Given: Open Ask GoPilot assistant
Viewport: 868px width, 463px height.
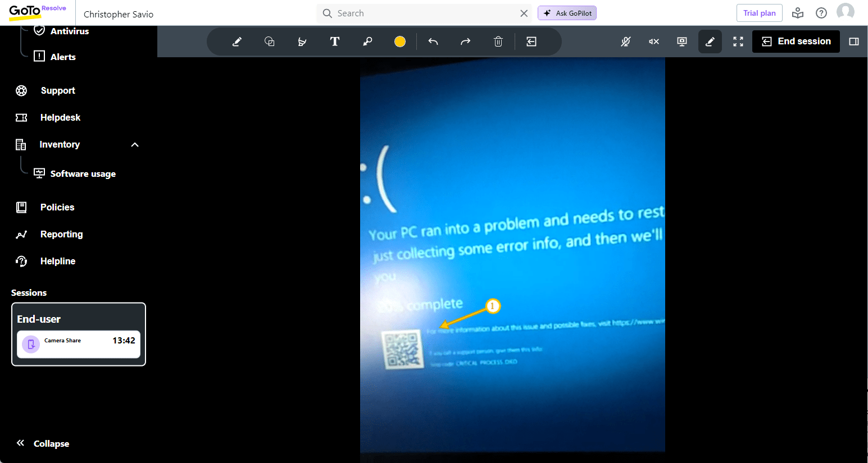Looking at the screenshot, I should [567, 13].
